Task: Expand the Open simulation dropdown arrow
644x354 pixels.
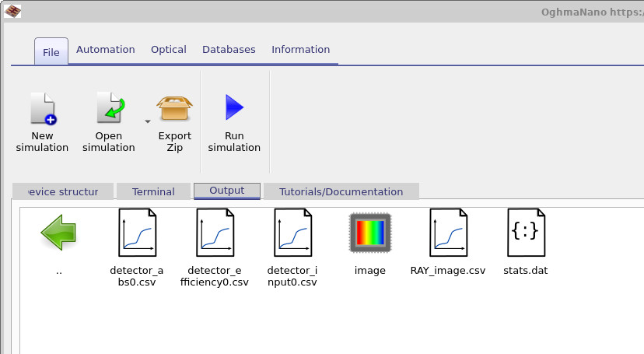Action: pyautogui.click(x=148, y=121)
